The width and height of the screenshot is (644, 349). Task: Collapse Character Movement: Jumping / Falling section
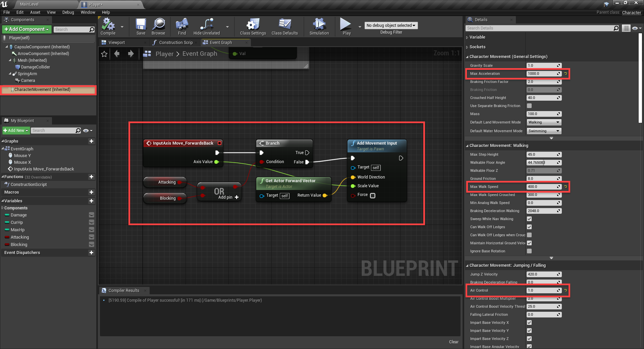(467, 265)
